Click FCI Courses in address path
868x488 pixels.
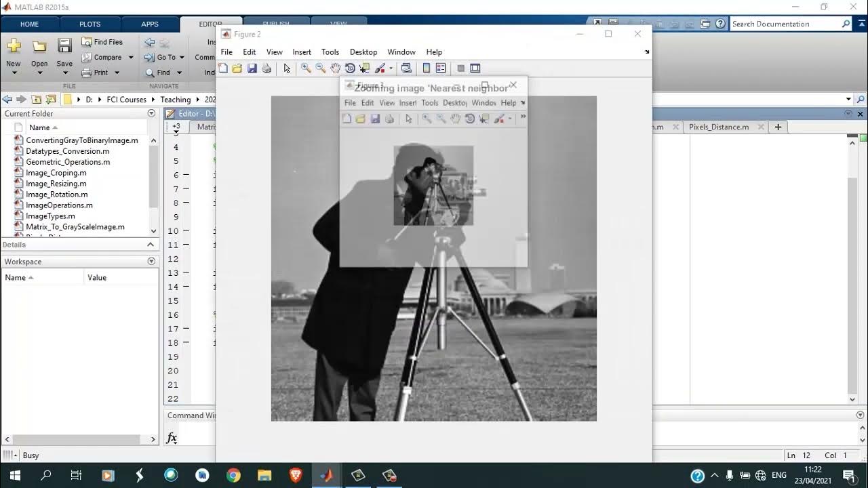coord(126,100)
